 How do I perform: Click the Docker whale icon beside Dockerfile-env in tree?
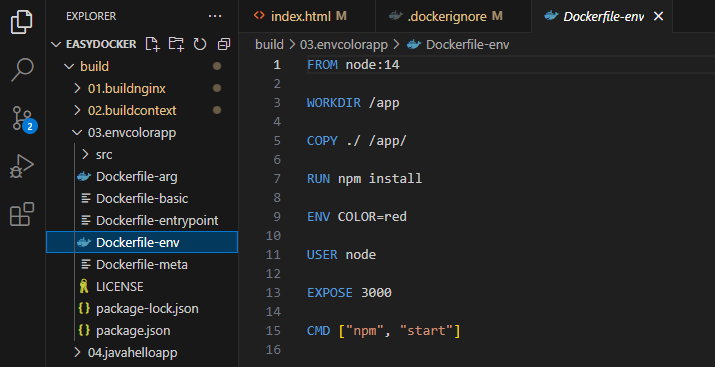[84, 242]
